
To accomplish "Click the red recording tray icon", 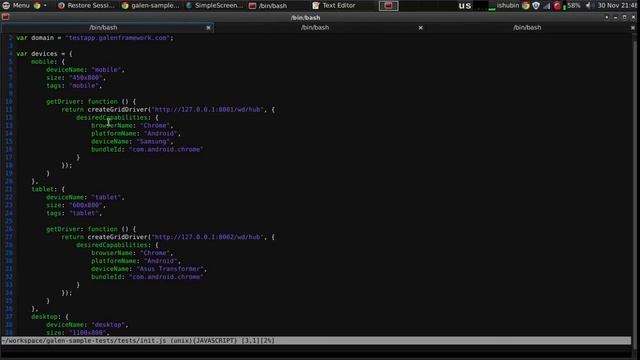I will [557, 6].
